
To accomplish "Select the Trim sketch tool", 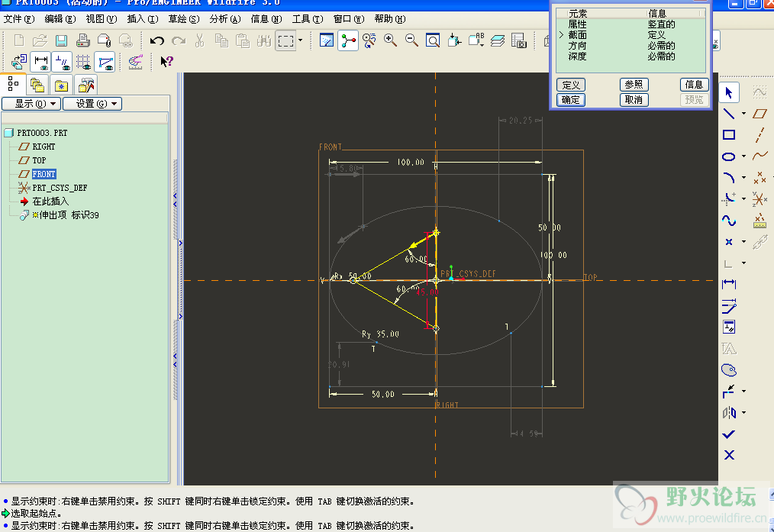I will pos(729,392).
